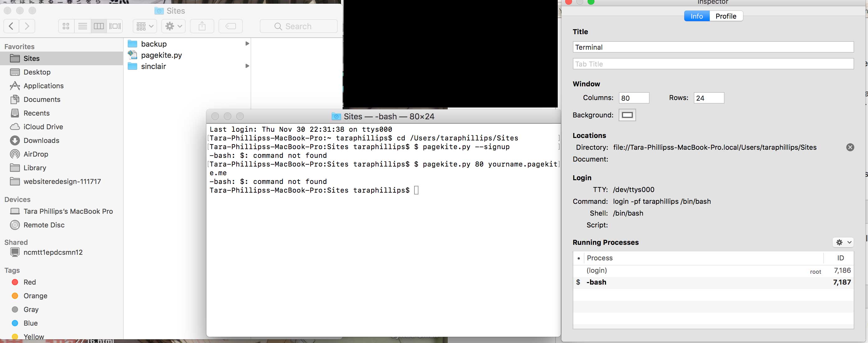This screenshot has height=343, width=868.
Task: Open the Finder Action gear menu
Action: click(173, 26)
